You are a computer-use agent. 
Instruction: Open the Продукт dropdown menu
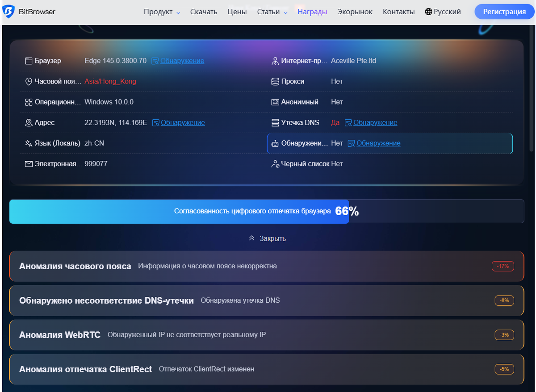[x=162, y=12]
